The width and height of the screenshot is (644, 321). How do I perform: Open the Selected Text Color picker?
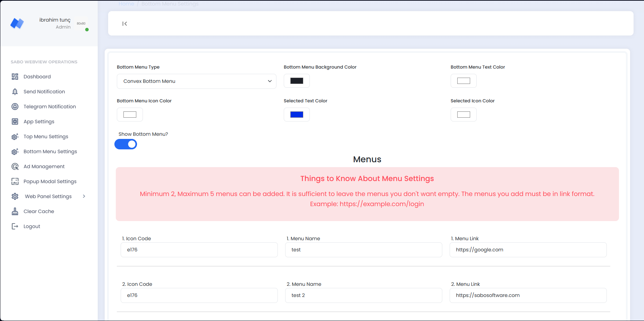pos(296,114)
